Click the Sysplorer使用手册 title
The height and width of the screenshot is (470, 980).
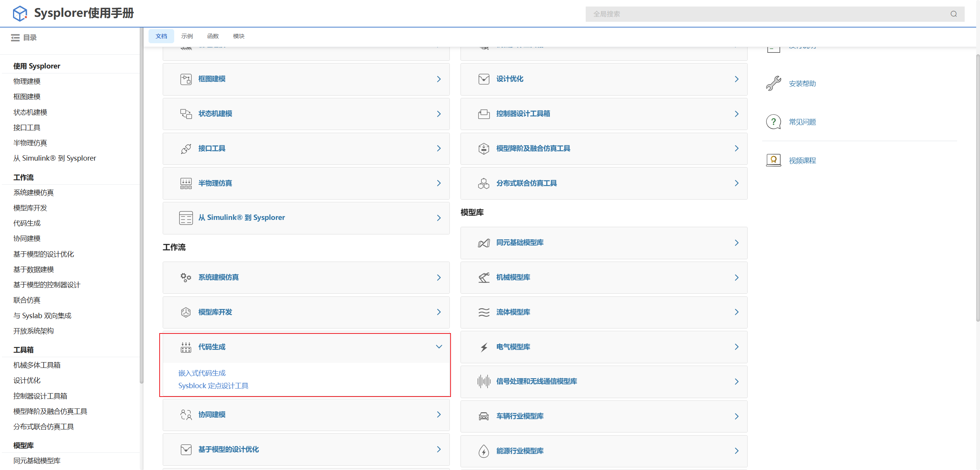[x=84, y=13]
